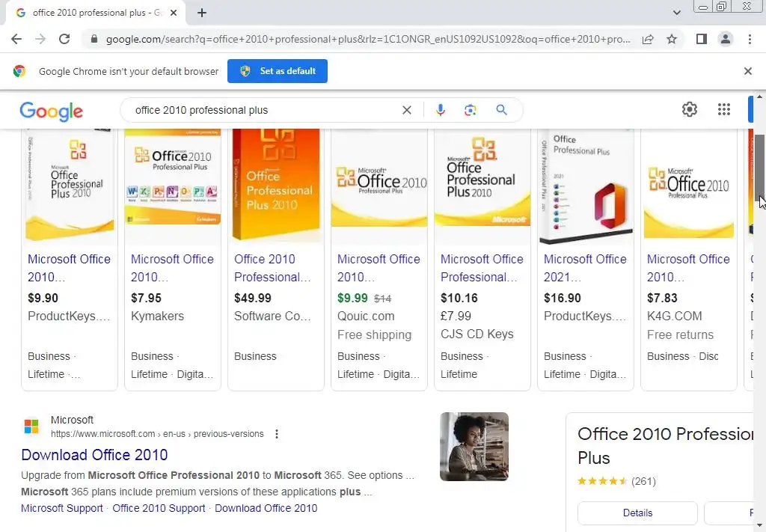Dismiss the default browser notification bar
The width and height of the screenshot is (766, 532).
click(747, 71)
